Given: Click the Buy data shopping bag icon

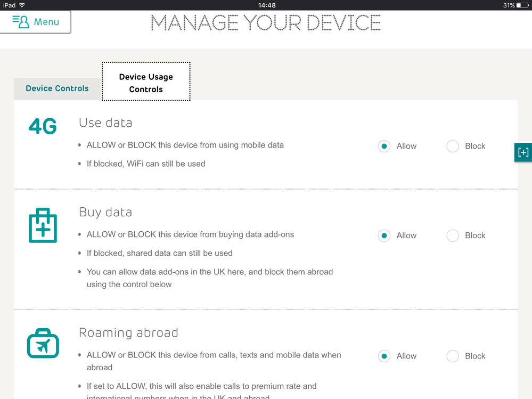Looking at the screenshot, I should (x=43, y=225).
